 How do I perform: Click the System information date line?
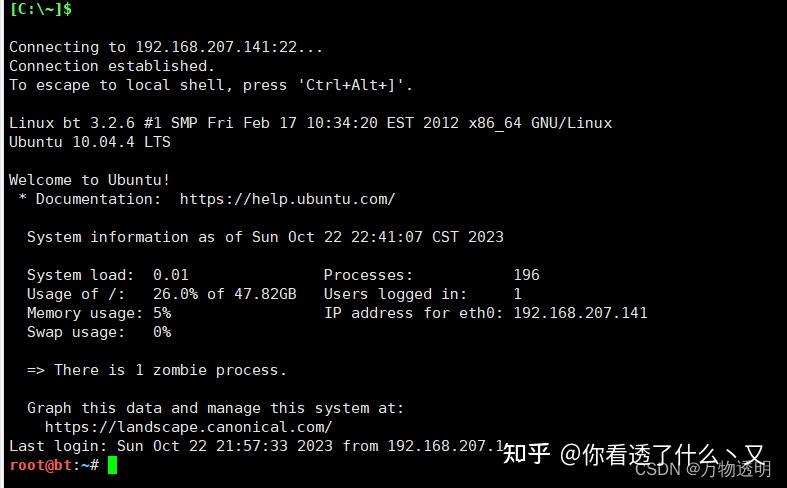265,237
